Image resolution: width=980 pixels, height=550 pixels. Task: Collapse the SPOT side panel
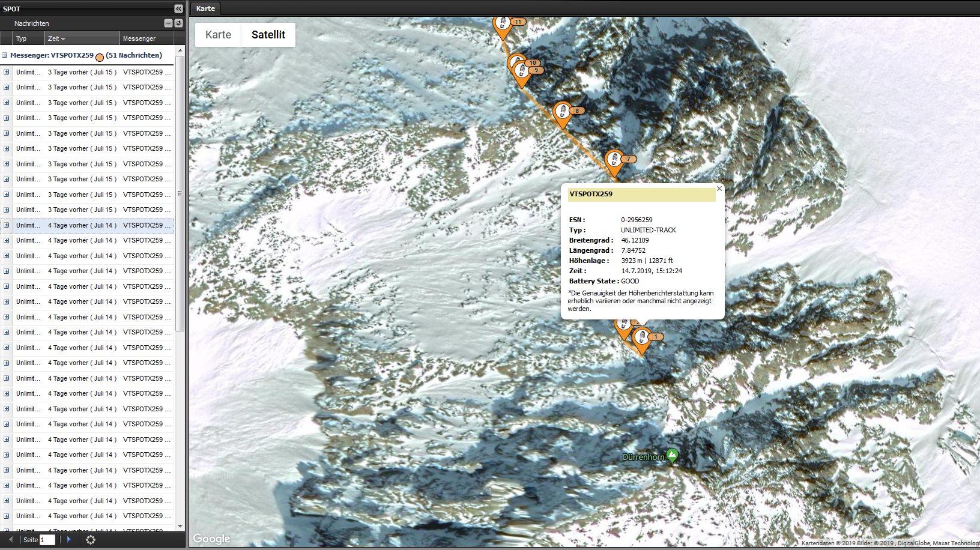(x=178, y=8)
